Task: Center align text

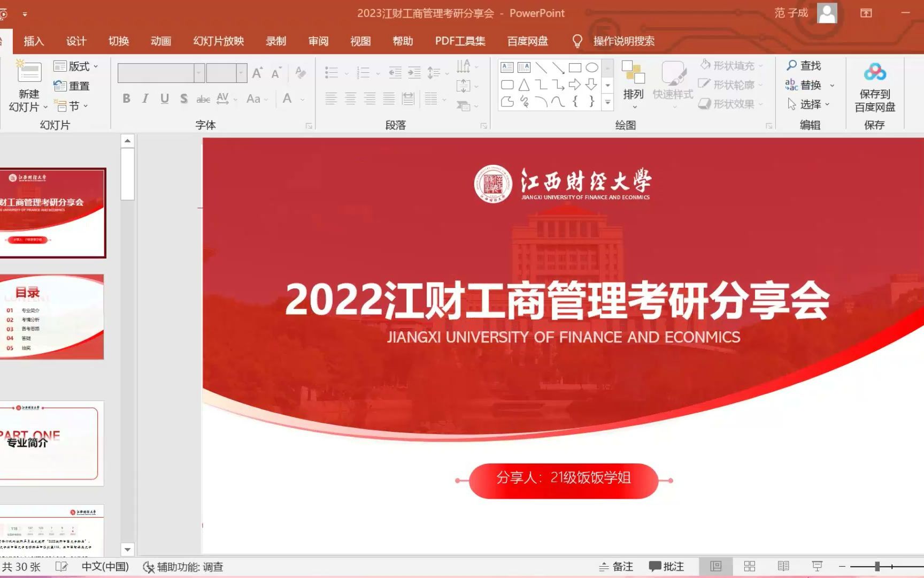Action: click(x=350, y=98)
